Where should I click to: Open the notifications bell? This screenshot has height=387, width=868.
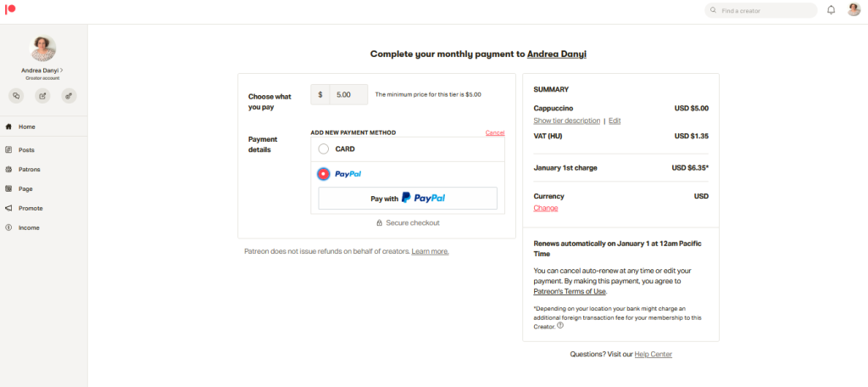point(831,10)
